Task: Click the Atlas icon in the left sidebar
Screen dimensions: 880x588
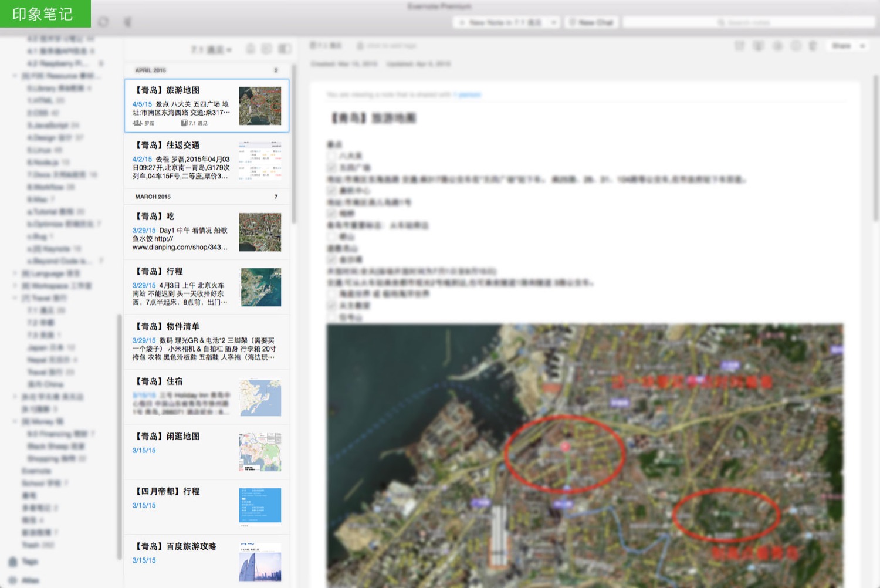Action: pos(13,580)
